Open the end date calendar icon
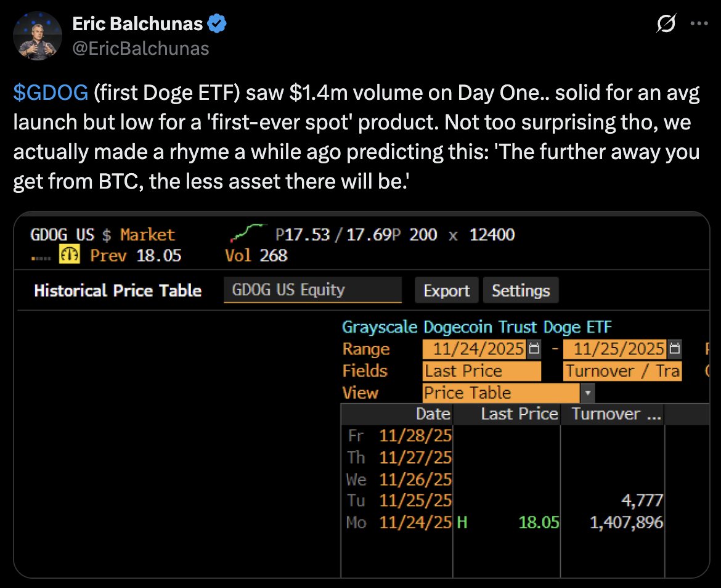Viewport: 721px width, 588px height. 675,349
